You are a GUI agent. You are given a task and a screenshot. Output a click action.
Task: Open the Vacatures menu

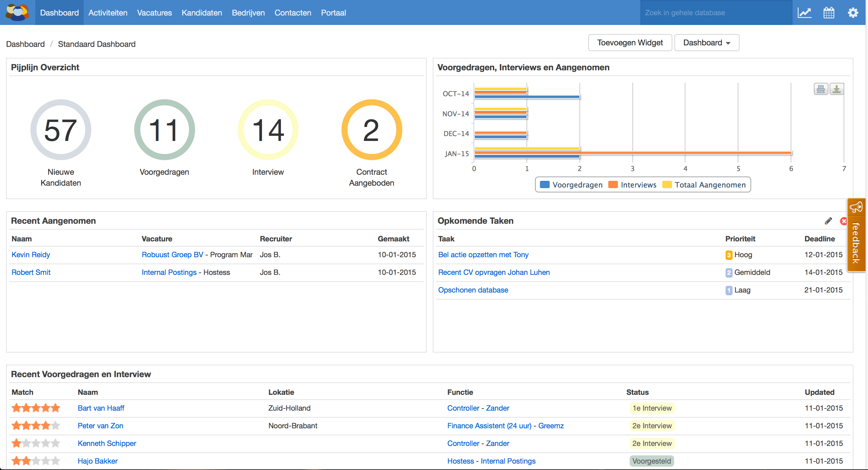(154, 13)
